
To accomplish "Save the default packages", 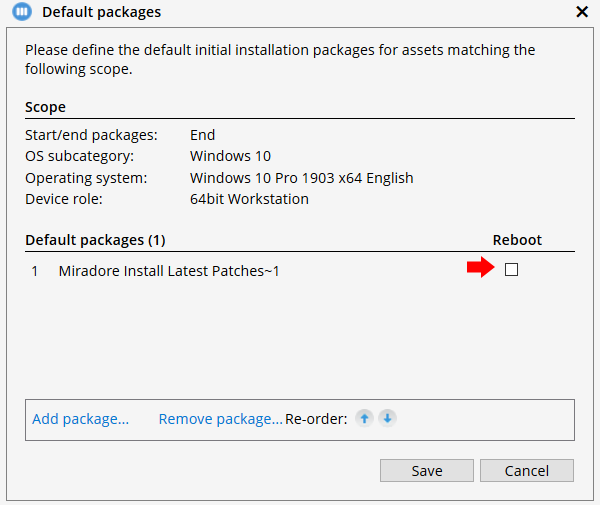I will [x=427, y=470].
